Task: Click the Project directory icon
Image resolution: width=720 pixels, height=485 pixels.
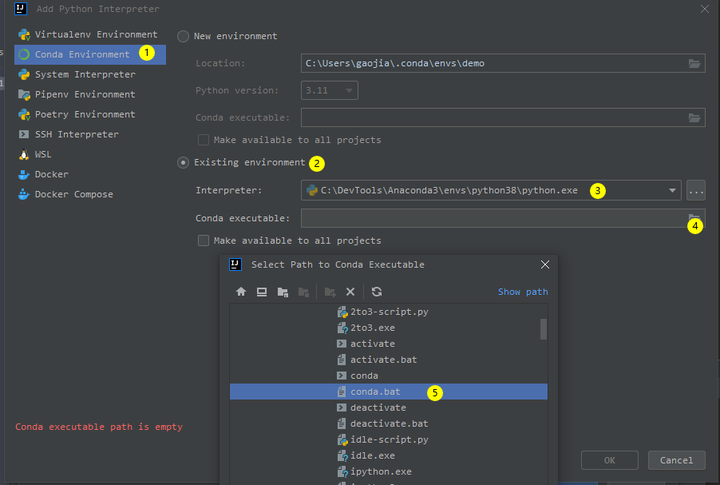Action: point(282,292)
